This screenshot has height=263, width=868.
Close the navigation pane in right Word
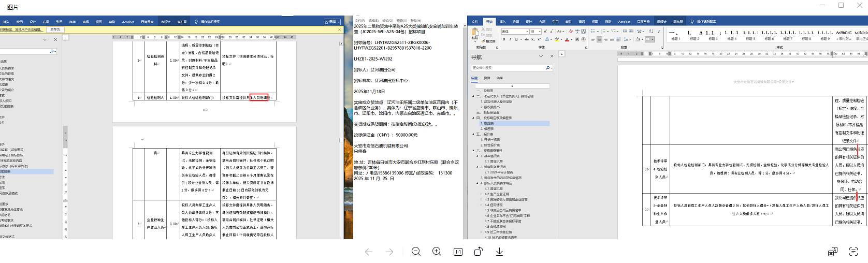coord(552,56)
